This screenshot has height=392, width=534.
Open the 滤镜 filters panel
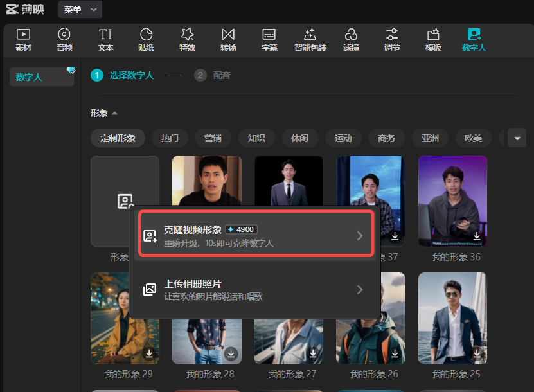tap(351, 40)
